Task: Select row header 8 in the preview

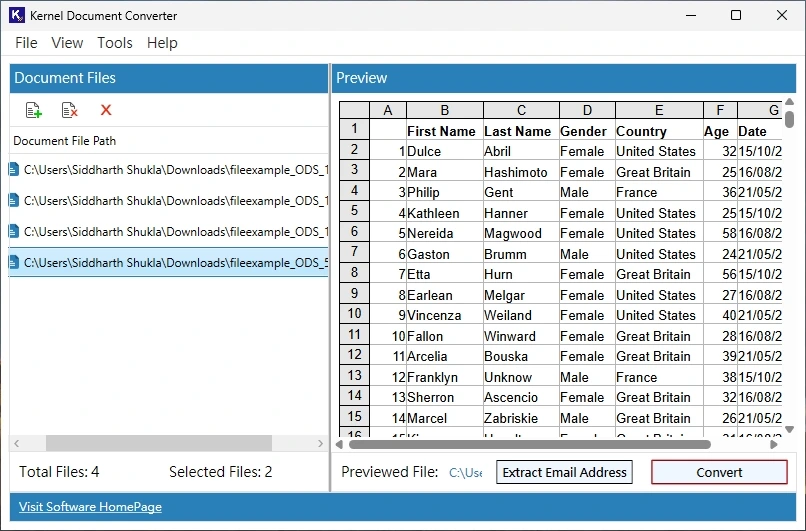Action: 354,272
